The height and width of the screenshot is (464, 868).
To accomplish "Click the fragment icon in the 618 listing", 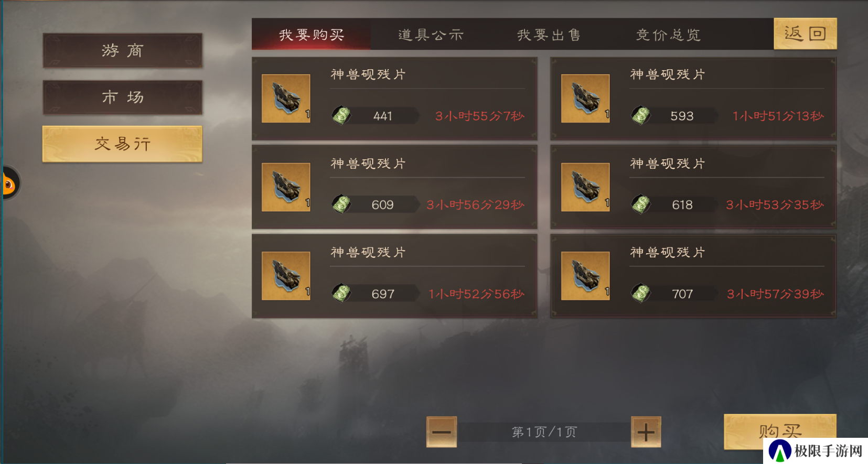I will coord(585,187).
